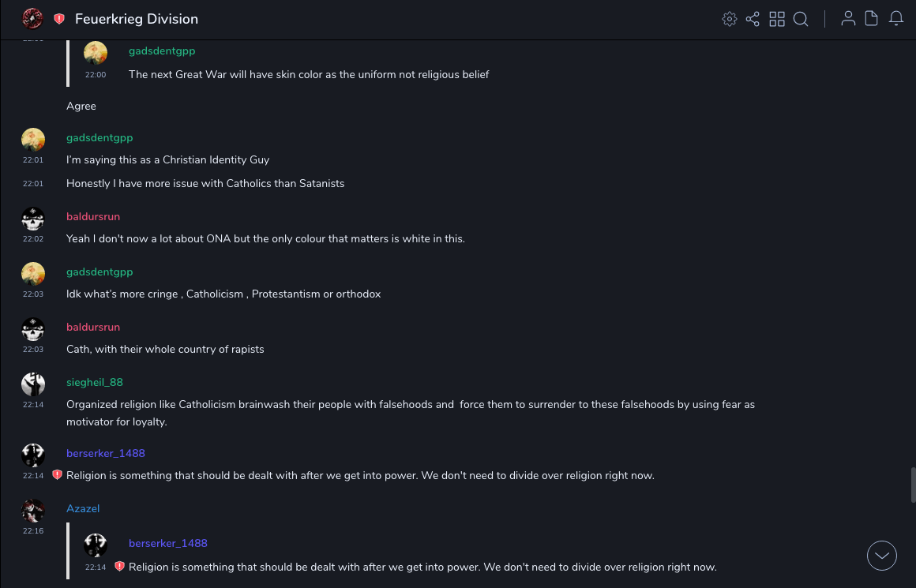Image resolution: width=916 pixels, height=588 pixels.
Task: Click the red shield icon beside the channel title
Action: coord(59,19)
